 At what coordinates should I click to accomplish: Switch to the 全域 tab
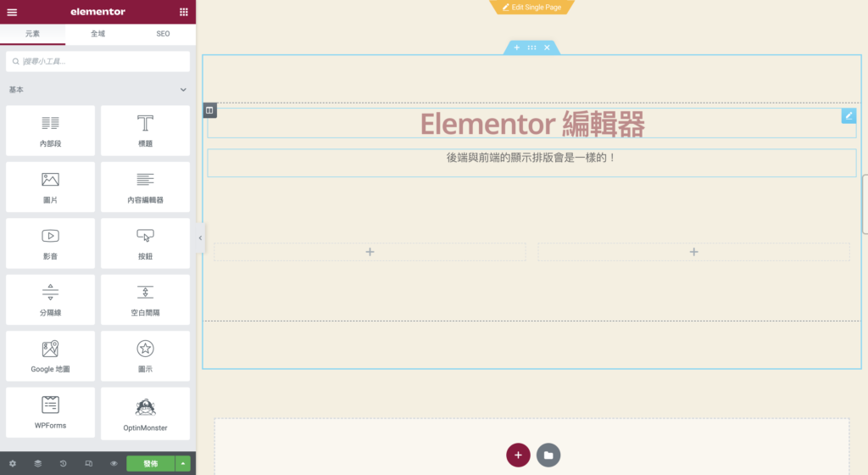[98, 34]
